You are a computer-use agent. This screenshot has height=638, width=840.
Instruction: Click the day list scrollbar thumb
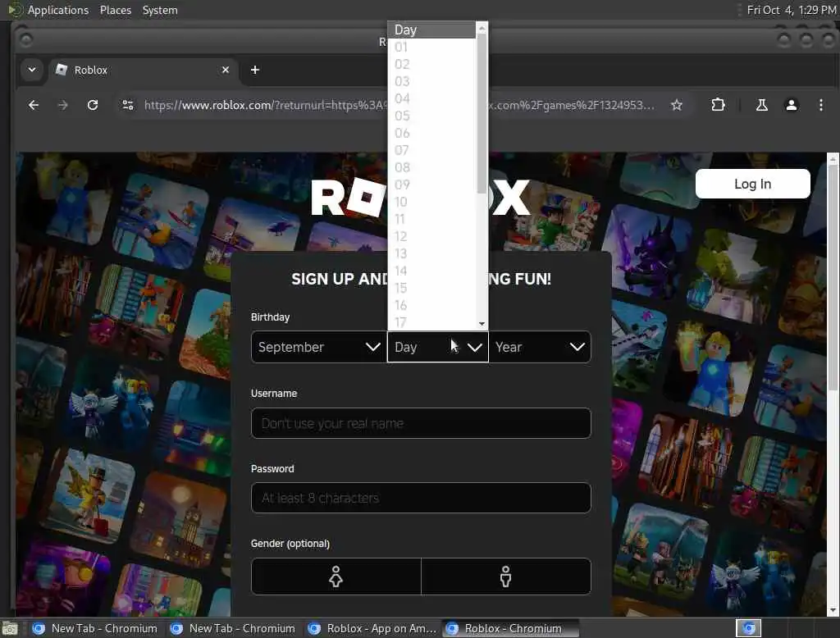(x=482, y=113)
